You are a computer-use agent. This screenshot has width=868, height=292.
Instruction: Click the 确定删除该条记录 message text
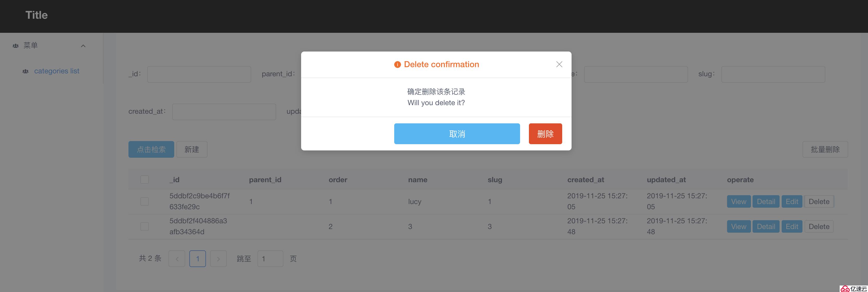coord(436,92)
